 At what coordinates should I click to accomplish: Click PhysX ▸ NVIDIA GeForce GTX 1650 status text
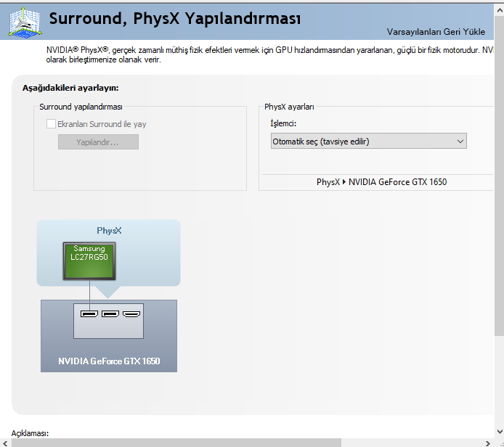(x=381, y=182)
